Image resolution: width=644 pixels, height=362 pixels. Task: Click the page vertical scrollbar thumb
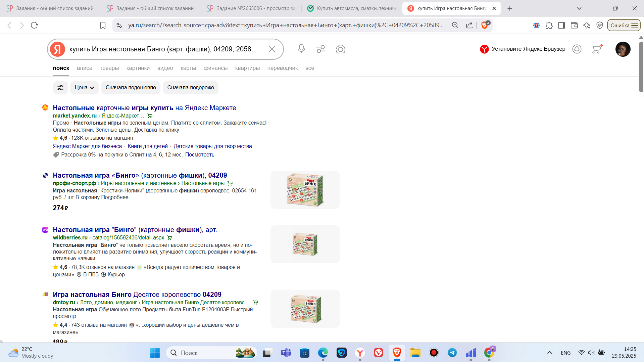641,66
